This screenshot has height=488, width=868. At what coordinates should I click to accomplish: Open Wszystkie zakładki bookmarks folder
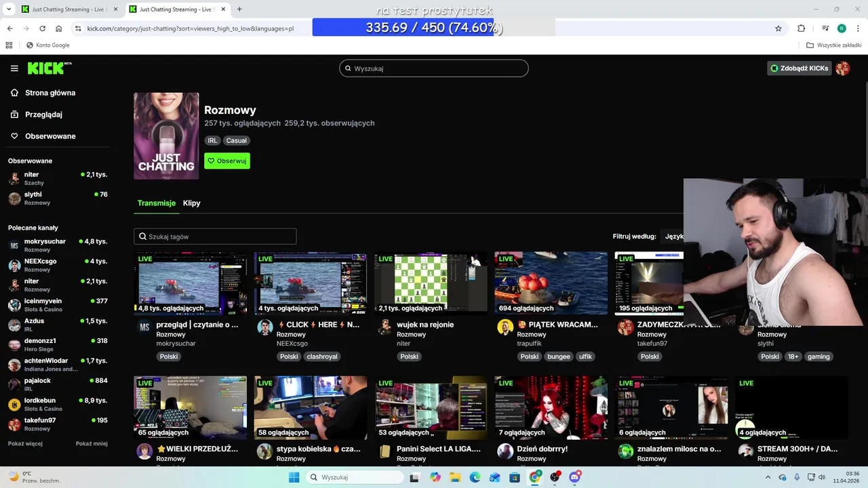tap(834, 45)
